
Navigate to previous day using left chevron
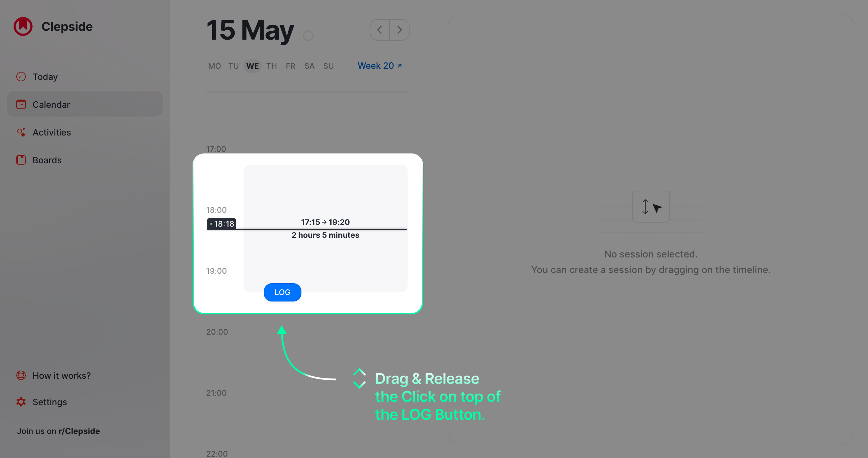tap(379, 30)
